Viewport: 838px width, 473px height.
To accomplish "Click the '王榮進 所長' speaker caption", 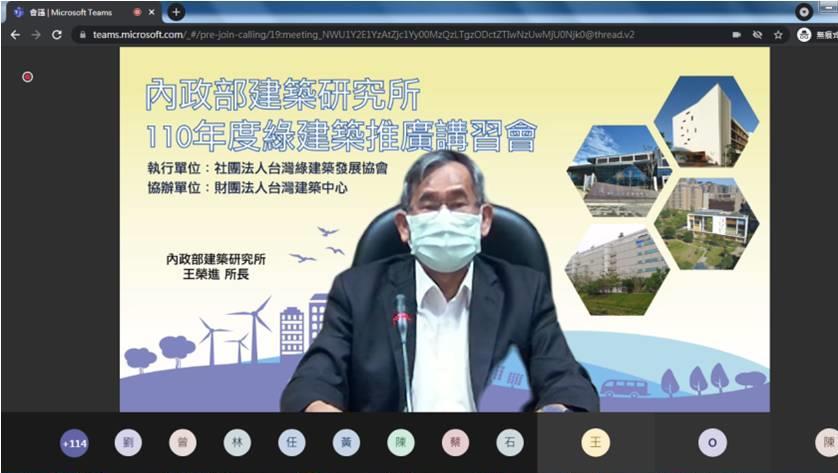I will [216, 274].
